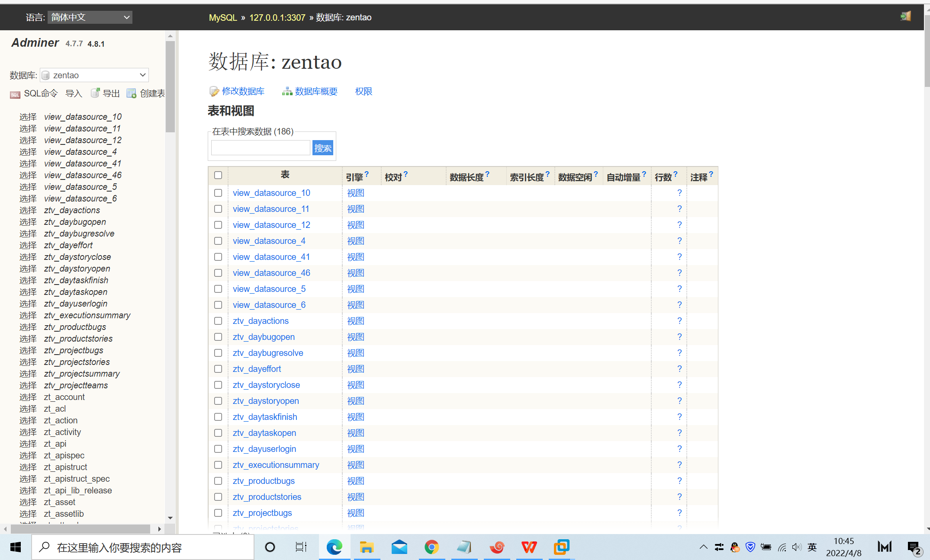Open the language dropdown showing 简体中文

pos(90,17)
